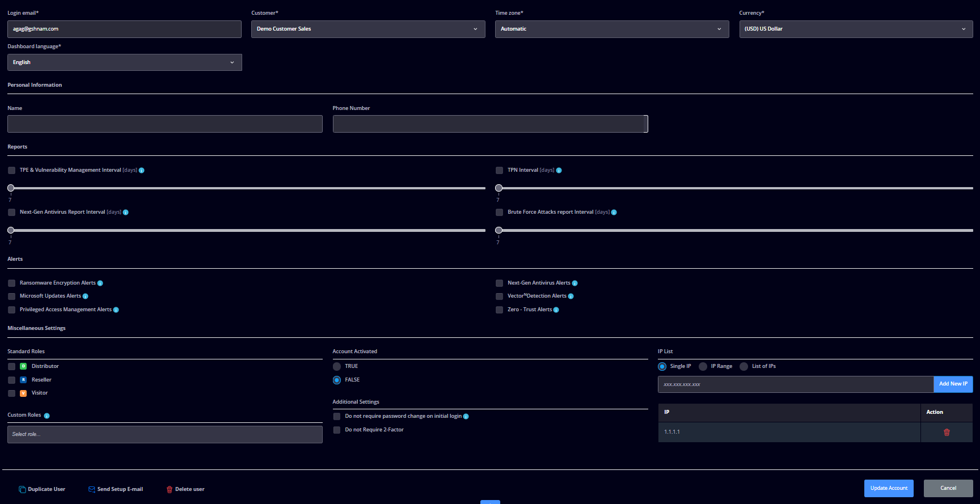Open the Currency dropdown showing US Dollar
Image resolution: width=980 pixels, height=504 pixels.
(856, 29)
